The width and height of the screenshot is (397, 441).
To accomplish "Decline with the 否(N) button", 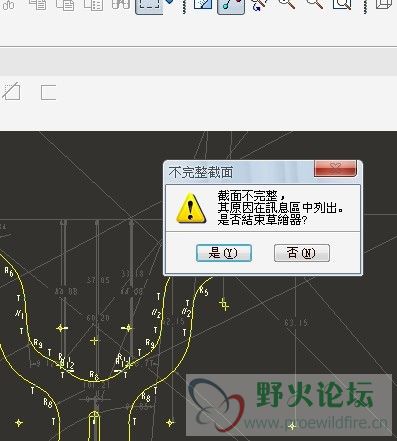I will (x=301, y=253).
